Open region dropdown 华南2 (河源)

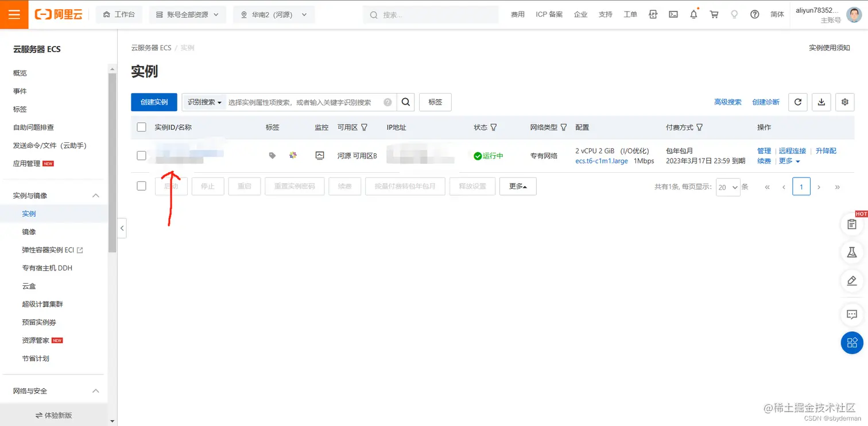274,15
